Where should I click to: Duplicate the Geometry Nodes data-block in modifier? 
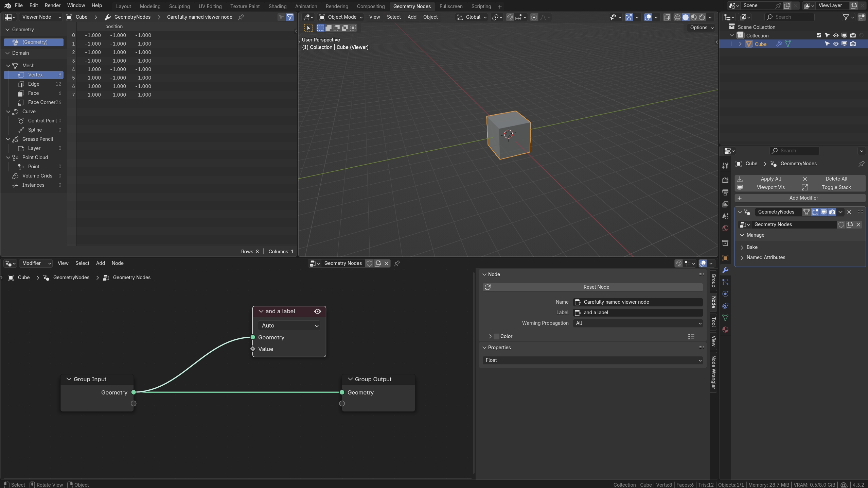(850, 224)
